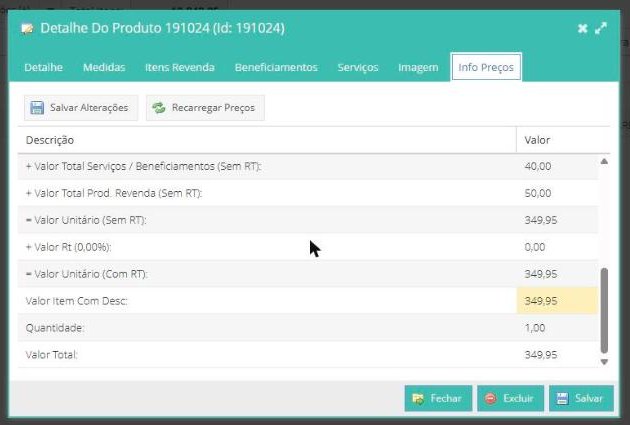630x425 pixels.
Task: Click the red minus icon on Excluir
Action: click(x=490, y=398)
